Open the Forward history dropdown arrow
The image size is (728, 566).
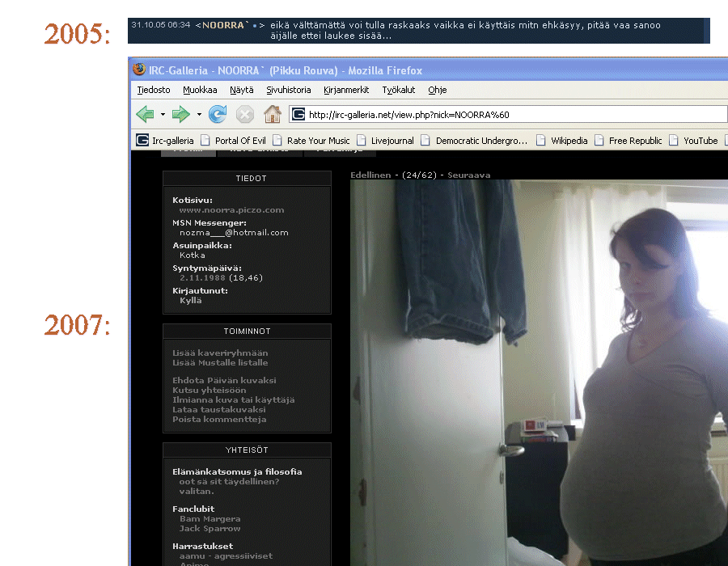(199, 114)
